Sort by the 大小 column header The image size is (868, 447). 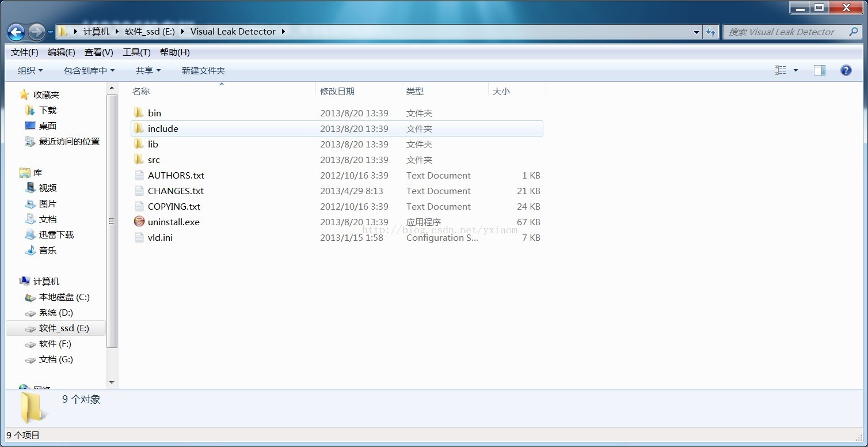(x=517, y=91)
